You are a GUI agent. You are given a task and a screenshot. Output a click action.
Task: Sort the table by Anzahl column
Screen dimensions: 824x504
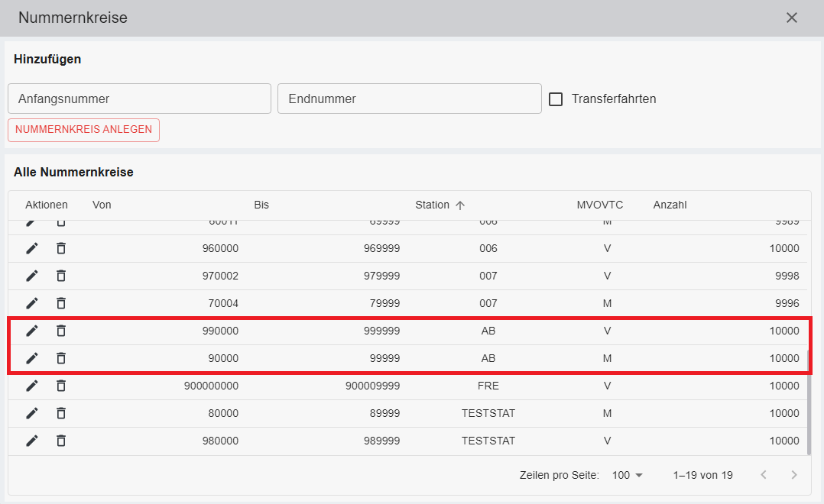click(670, 205)
